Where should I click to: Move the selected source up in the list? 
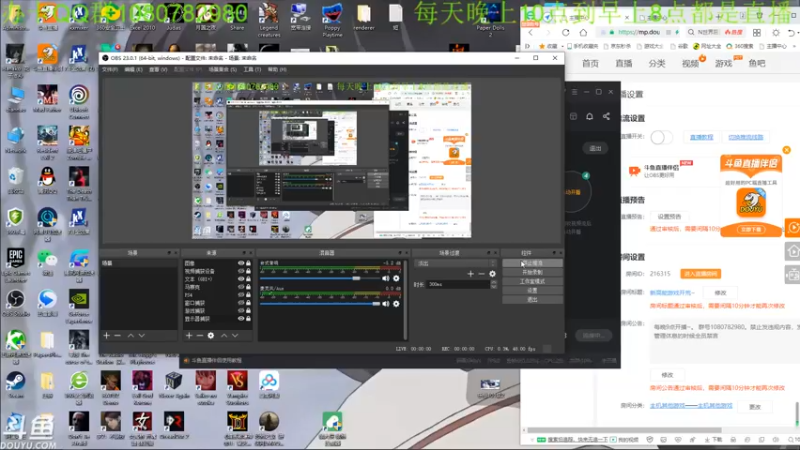point(224,335)
